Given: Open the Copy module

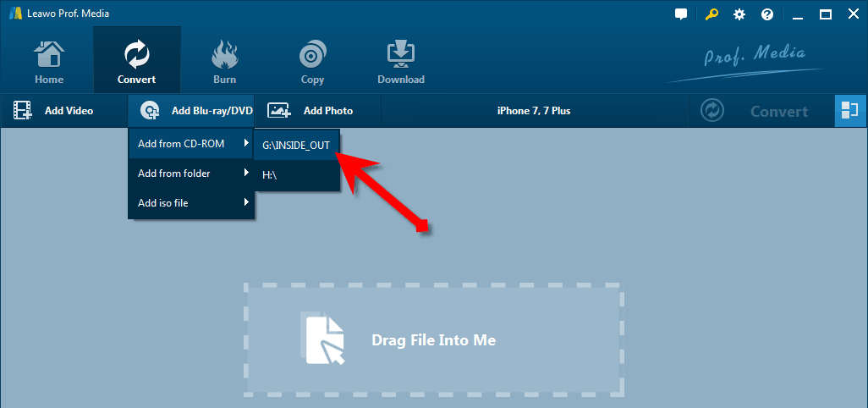Looking at the screenshot, I should coord(312,62).
